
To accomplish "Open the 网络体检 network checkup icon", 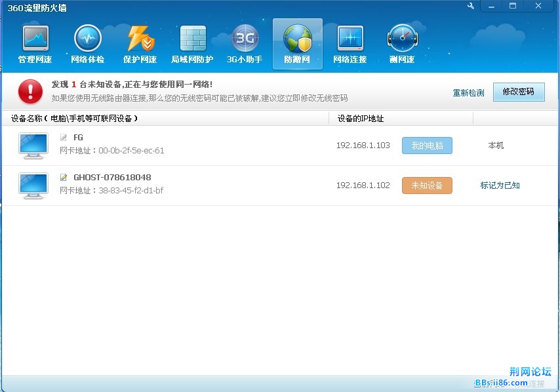I will [x=87, y=45].
